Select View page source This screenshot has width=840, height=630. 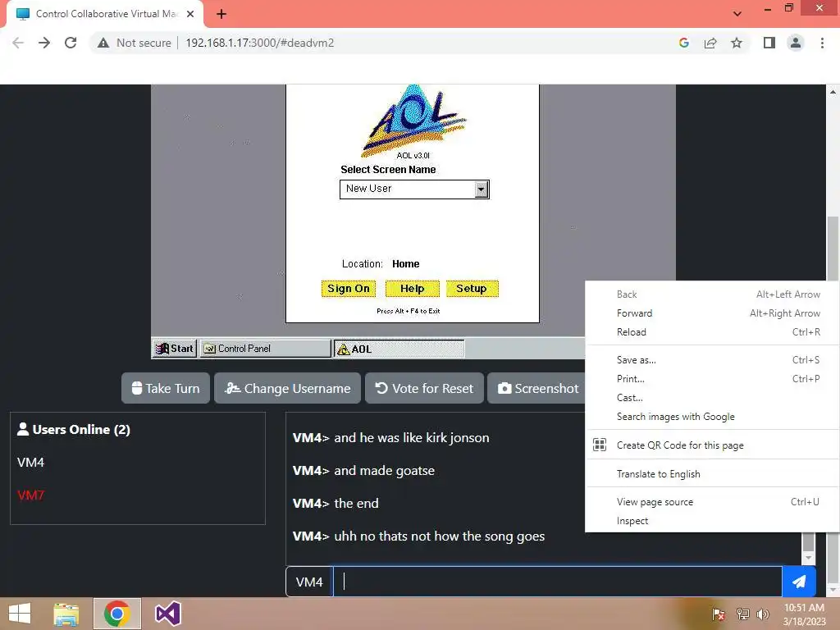713,501
